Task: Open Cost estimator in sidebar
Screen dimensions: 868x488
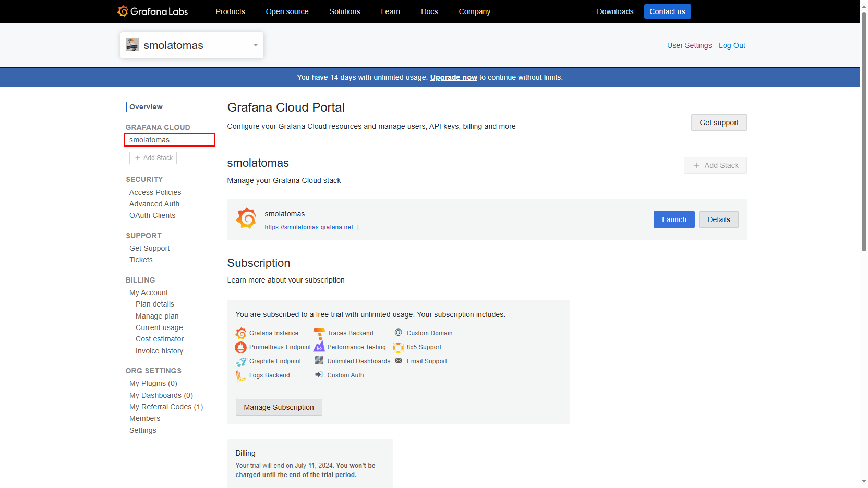Action: pos(160,339)
